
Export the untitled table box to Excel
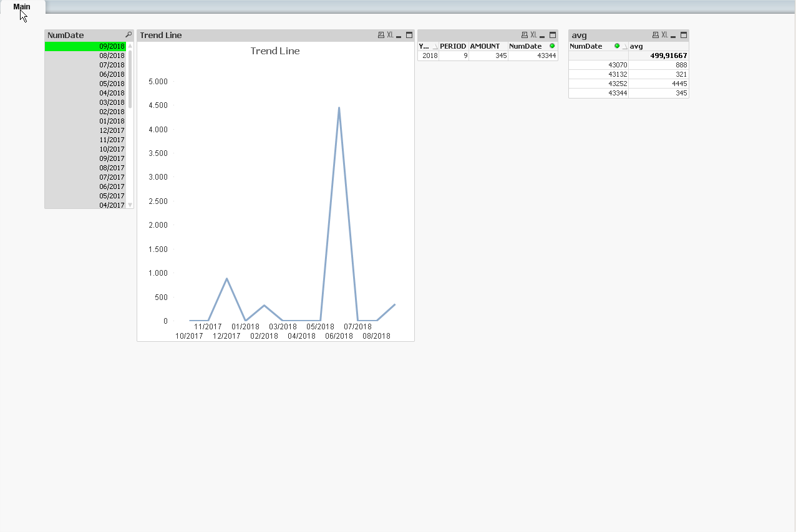point(534,35)
